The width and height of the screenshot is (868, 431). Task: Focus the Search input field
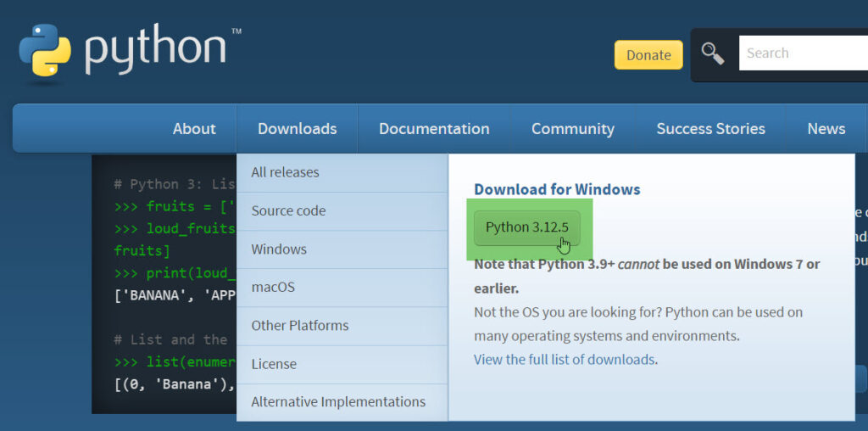804,53
